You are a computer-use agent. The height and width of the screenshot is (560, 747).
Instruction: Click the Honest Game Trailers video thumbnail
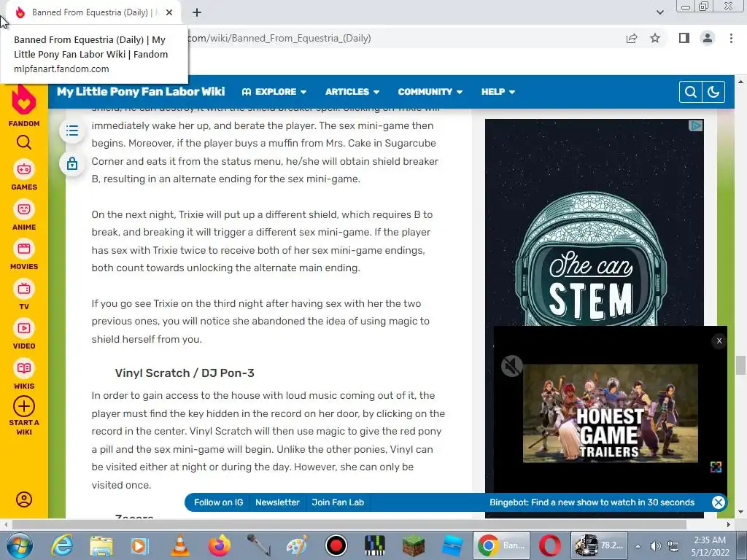[x=611, y=413]
